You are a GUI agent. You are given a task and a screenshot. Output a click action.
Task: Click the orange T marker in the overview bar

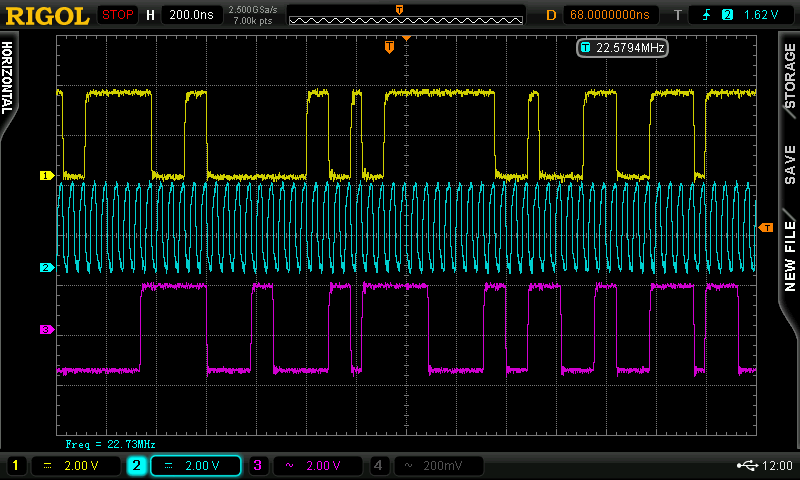tap(399, 10)
